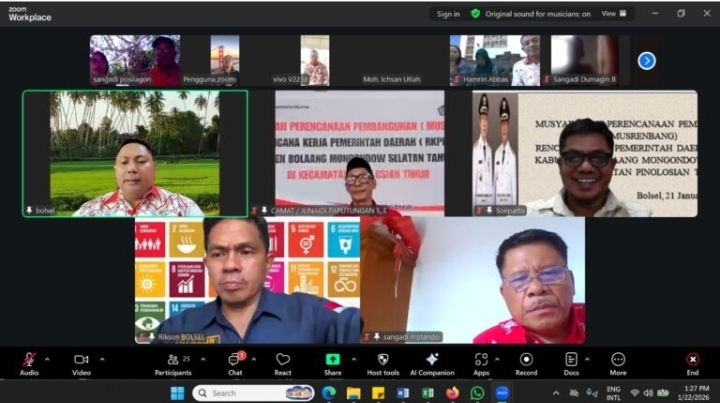This screenshot has width=720, height=403.
Task: Toggle the Video camera on or off
Action: pyautogui.click(x=80, y=360)
